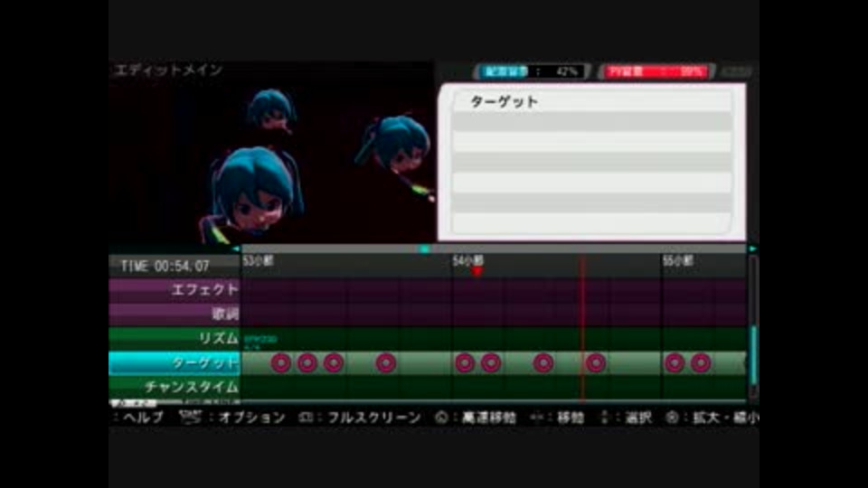
Task: Click the 54小節 measure label
Action: tap(468, 260)
